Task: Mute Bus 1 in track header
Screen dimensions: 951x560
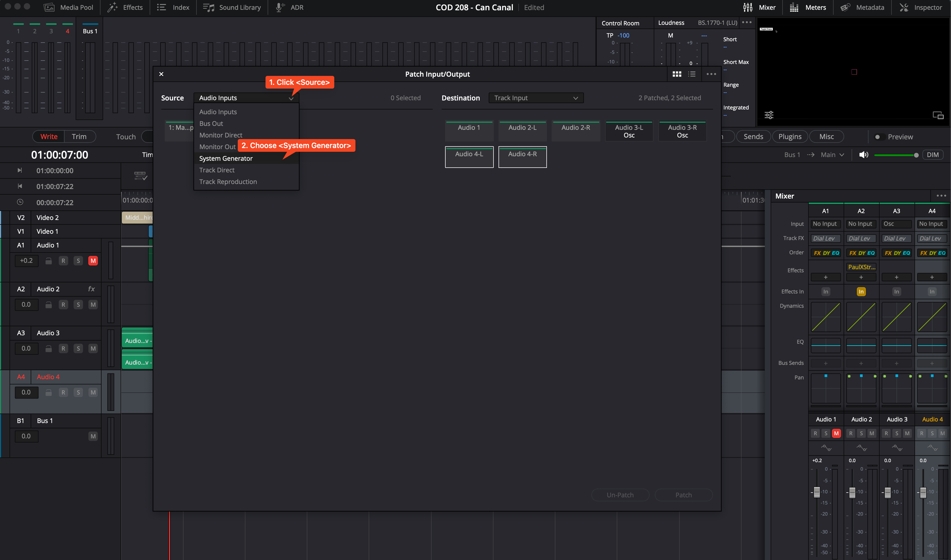Action: (93, 436)
